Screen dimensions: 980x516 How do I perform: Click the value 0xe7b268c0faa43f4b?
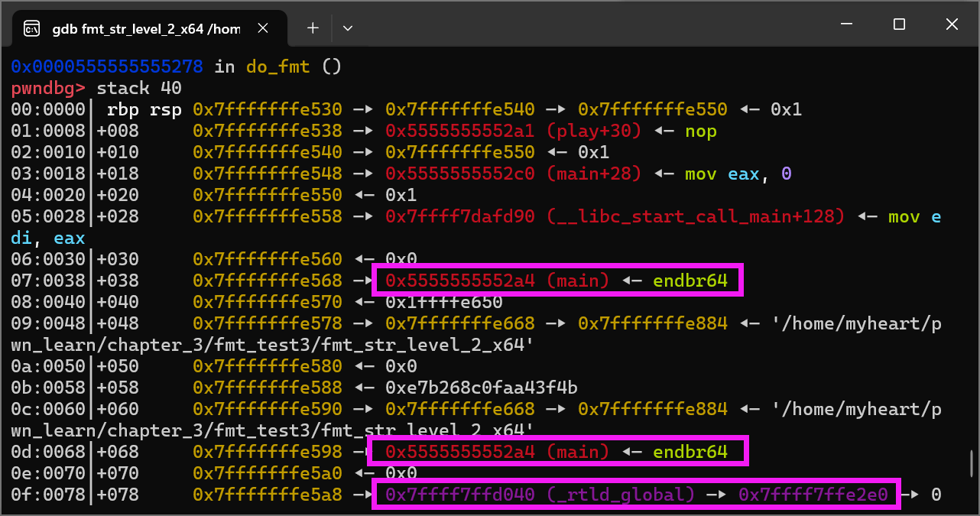tap(482, 388)
